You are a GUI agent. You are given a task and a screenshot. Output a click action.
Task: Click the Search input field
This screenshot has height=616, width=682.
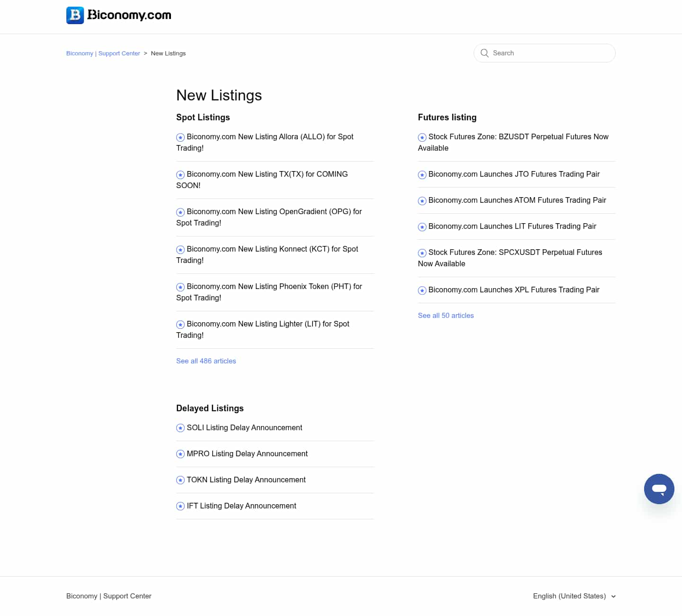(545, 53)
